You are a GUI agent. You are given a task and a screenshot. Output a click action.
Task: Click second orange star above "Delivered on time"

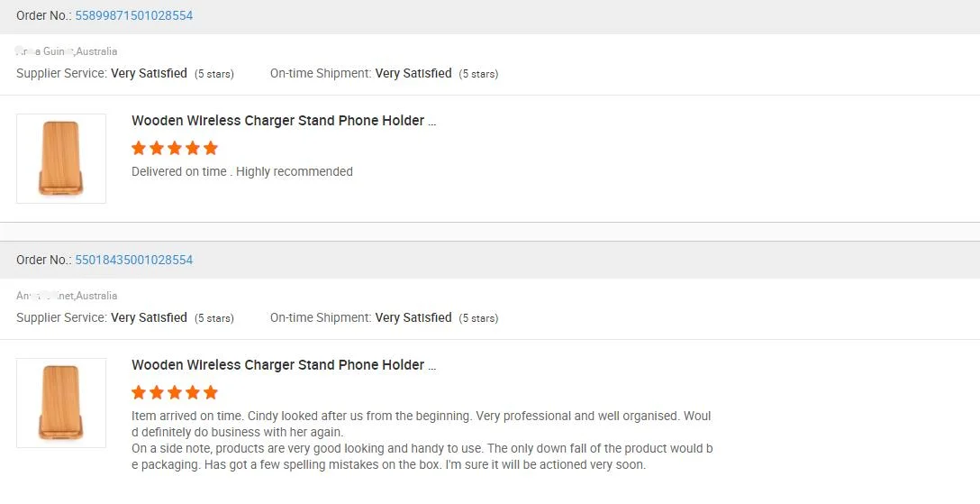click(157, 148)
